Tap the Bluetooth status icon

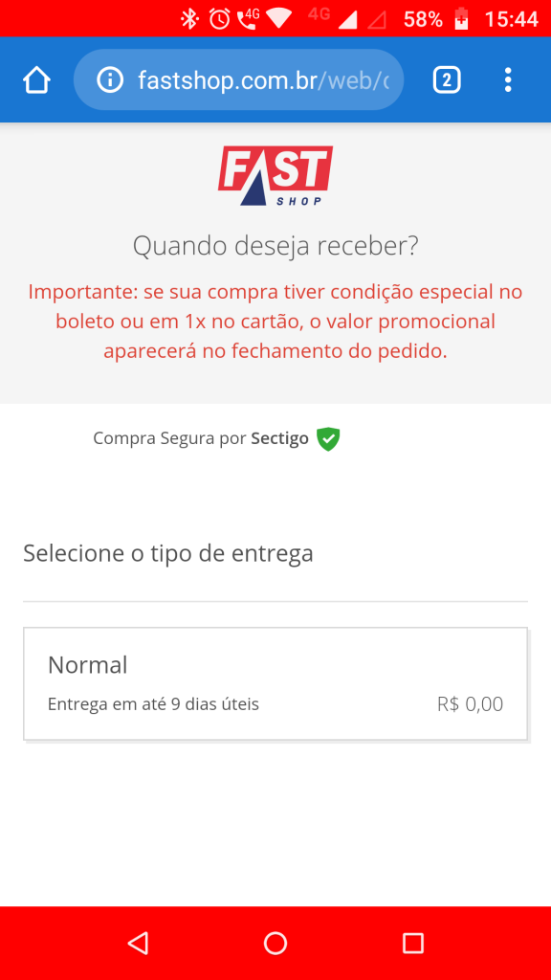coord(188,19)
